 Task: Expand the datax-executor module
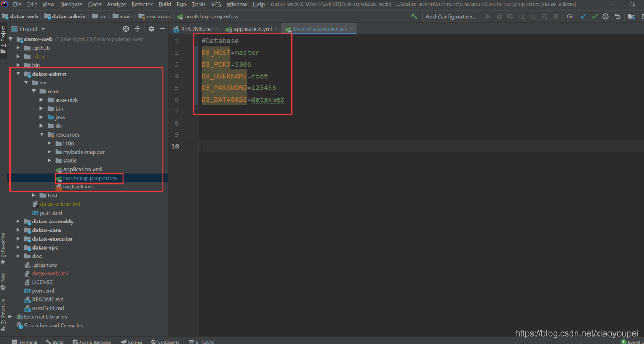coord(18,239)
